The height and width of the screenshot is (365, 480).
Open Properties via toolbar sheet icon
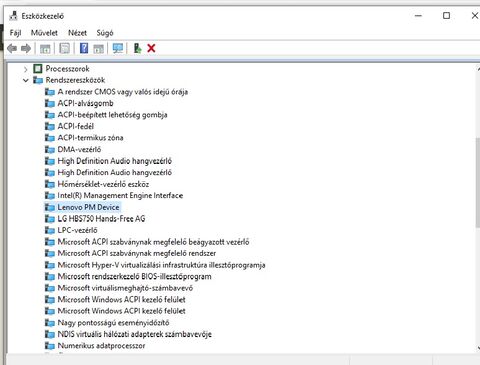tap(64, 49)
